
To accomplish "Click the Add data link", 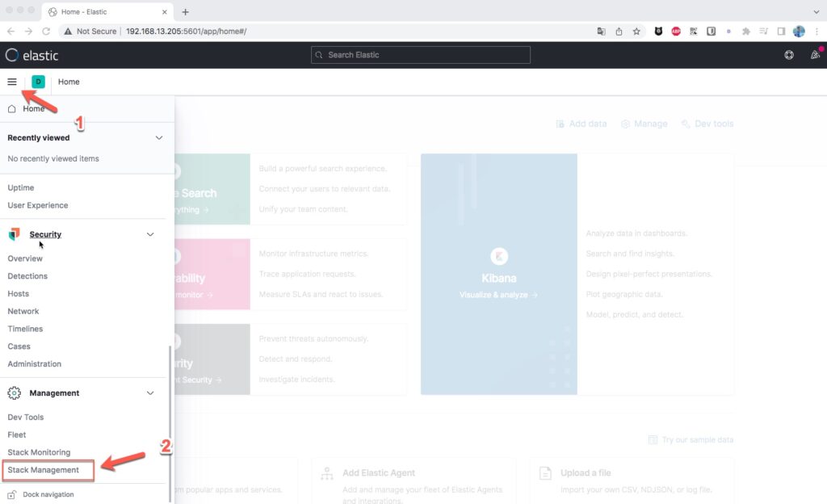I will pos(581,124).
